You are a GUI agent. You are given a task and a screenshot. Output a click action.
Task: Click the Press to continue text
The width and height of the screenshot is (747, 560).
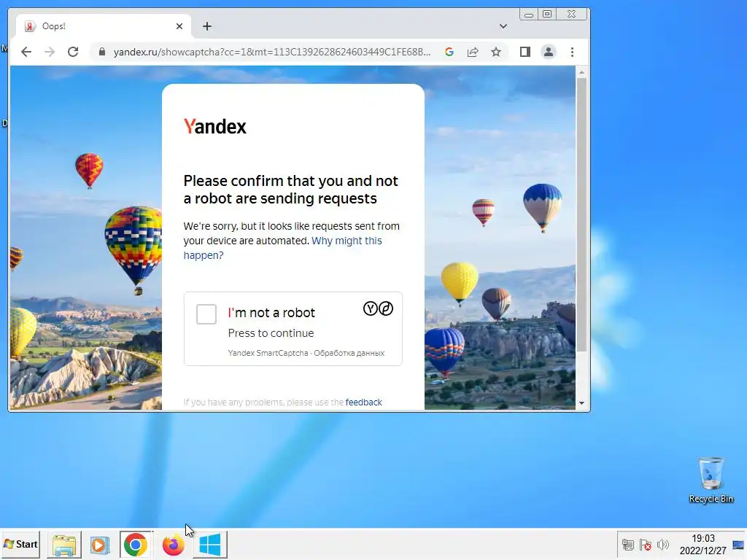[271, 333]
